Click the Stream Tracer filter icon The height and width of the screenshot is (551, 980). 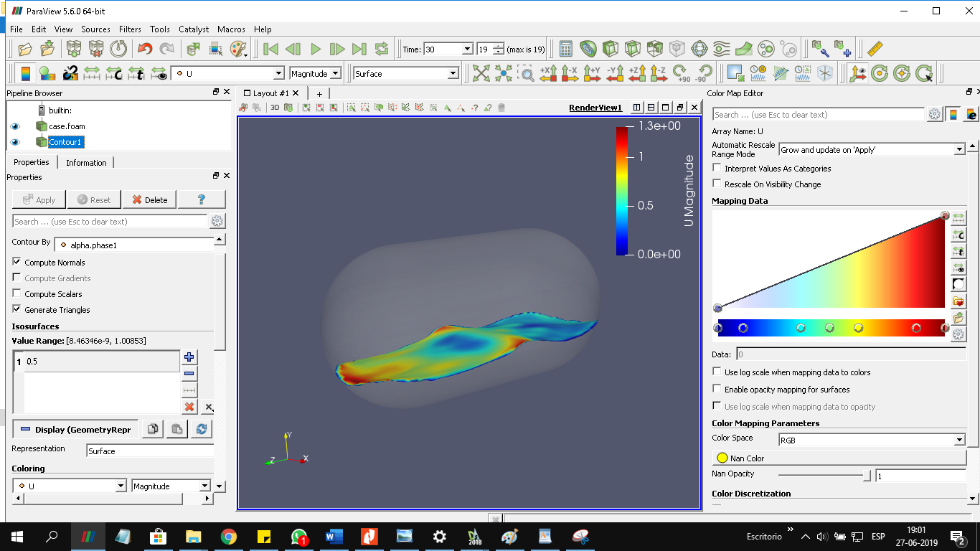pyautogui.click(x=722, y=49)
